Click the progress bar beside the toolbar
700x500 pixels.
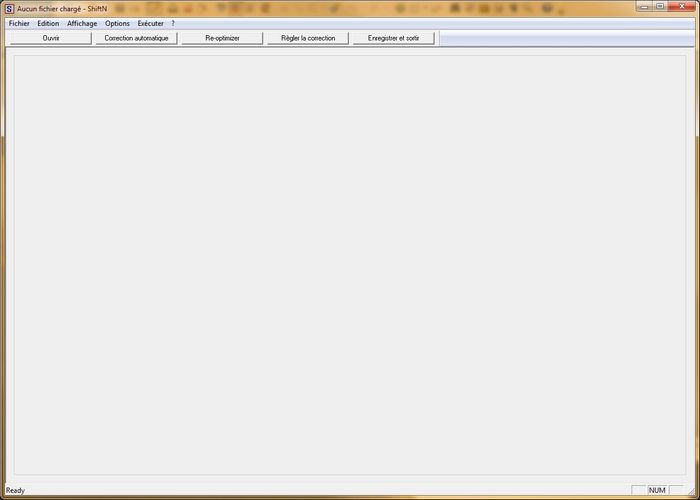coord(568,38)
